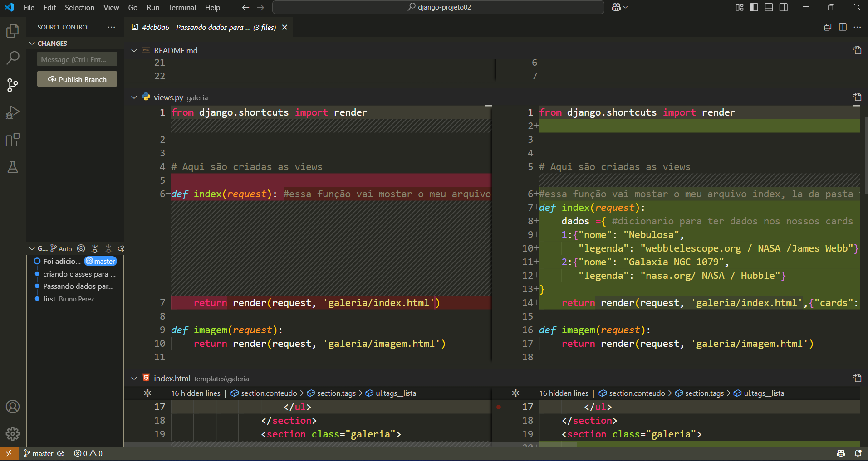This screenshot has height=461, width=868.
Task: Open the Selection menu
Action: coord(79,7)
